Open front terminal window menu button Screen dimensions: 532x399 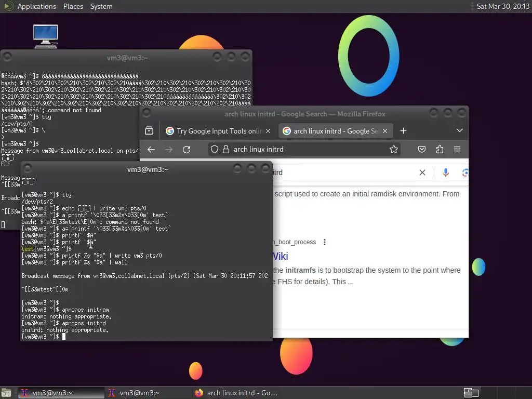[28, 168]
